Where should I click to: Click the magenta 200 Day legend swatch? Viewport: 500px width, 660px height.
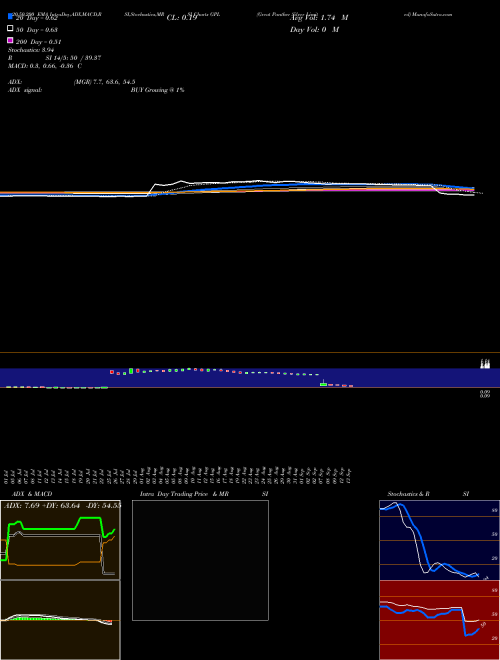[10, 40]
